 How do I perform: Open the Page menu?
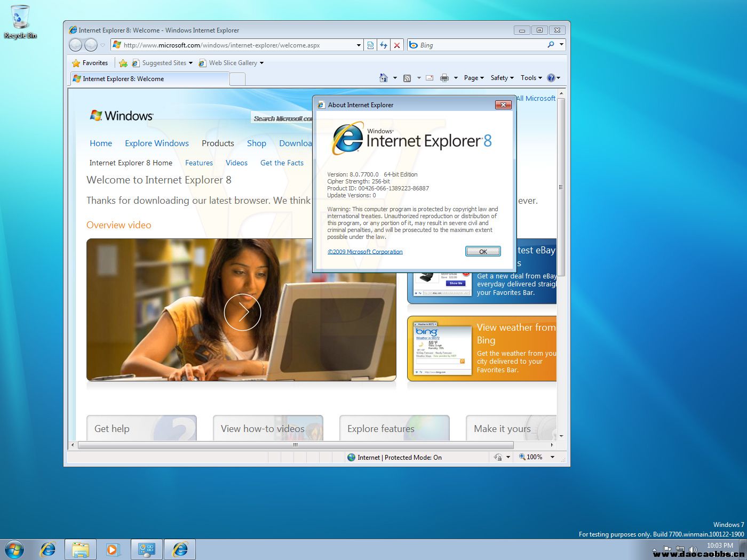click(474, 78)
